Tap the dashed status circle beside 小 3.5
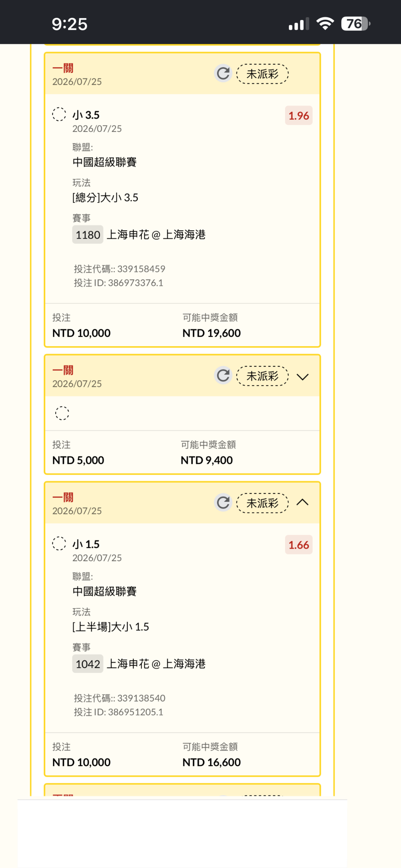 pyautogui.click(x=59, y=114)
